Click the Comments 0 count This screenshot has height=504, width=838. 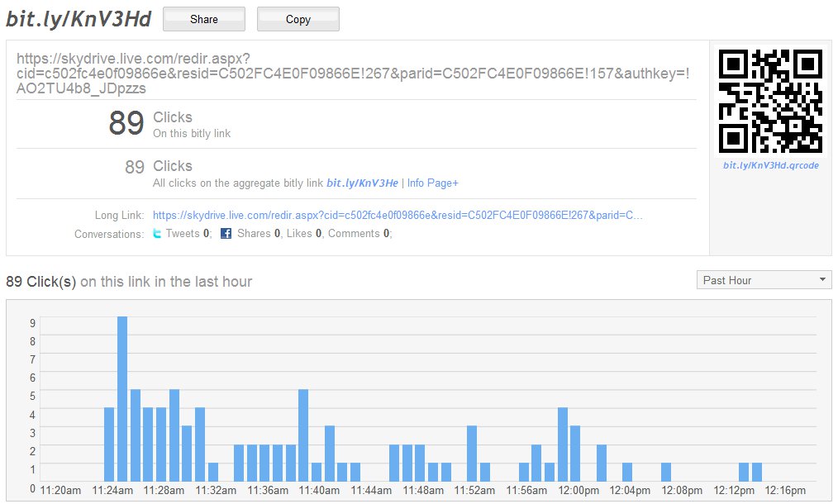[x=359, y=233]
